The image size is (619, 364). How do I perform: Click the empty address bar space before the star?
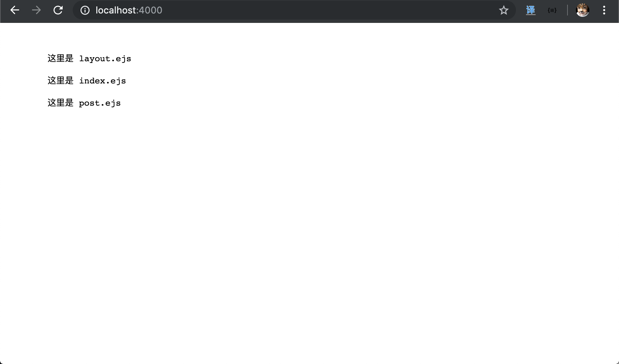pos(330,10)
